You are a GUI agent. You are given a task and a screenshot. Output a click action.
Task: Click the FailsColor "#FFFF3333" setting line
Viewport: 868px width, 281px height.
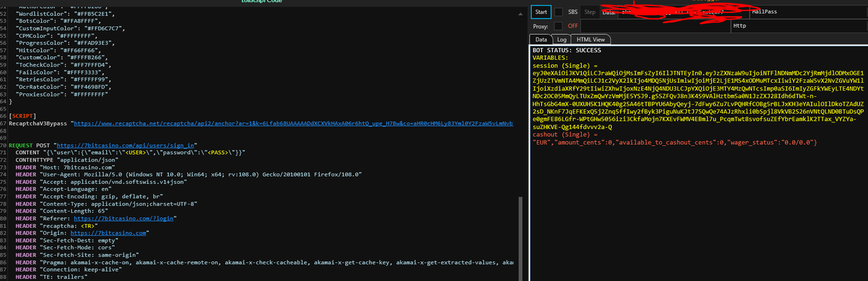pyautogui.click(x=60, y=72)
